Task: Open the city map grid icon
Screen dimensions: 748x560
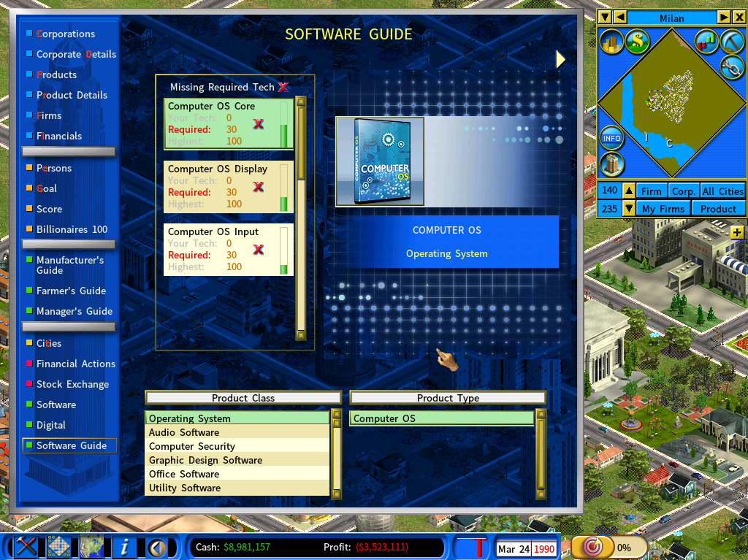Action: 58,546
